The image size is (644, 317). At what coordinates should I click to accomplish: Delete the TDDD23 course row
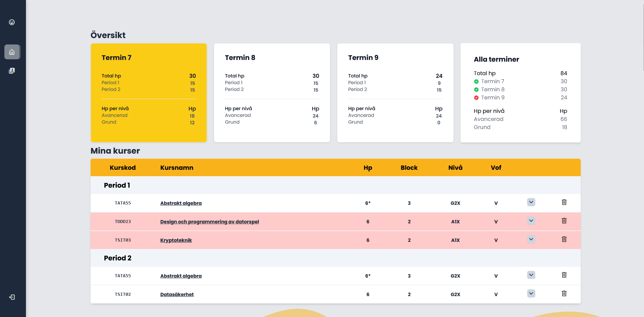click(x=564, y=221)
